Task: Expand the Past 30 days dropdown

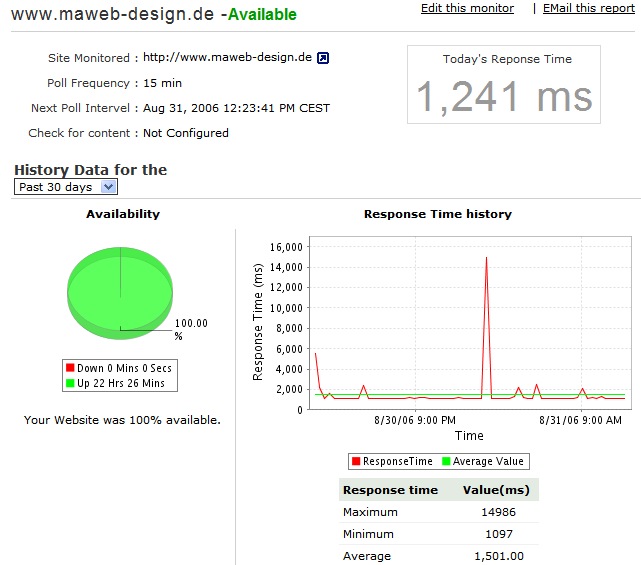Action: (x=109, y=187)
